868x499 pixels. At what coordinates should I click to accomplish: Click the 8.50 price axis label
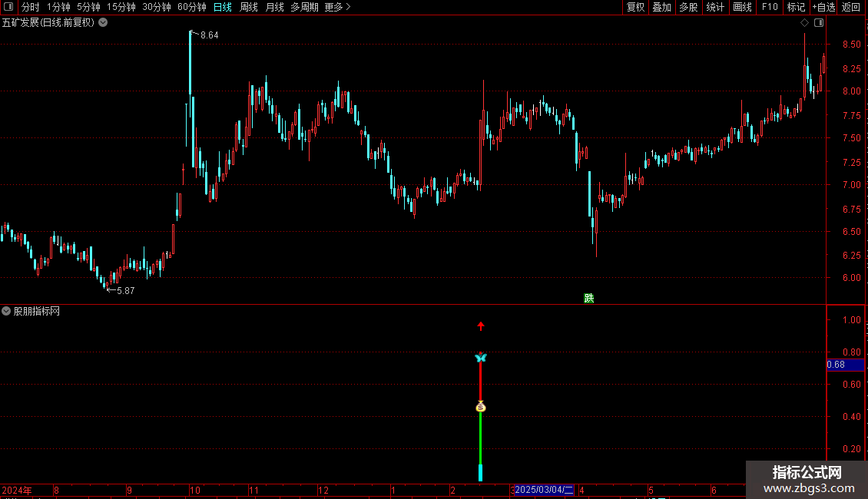pos(851,45)
